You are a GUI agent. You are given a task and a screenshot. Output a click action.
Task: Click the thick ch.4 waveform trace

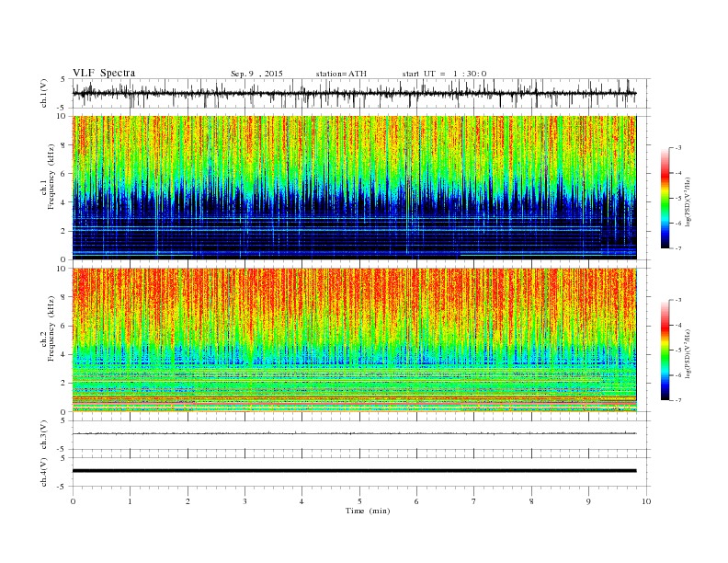(354, 471)
